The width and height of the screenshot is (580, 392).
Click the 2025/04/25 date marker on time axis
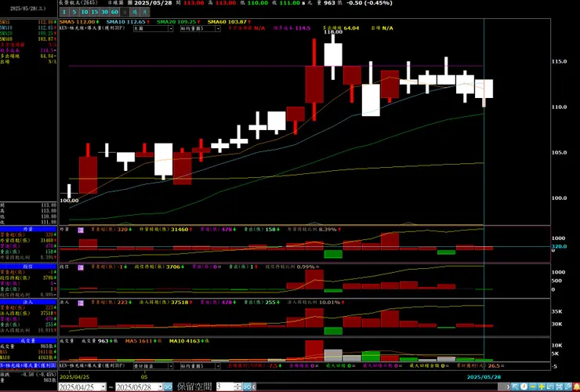click(74, 377)
